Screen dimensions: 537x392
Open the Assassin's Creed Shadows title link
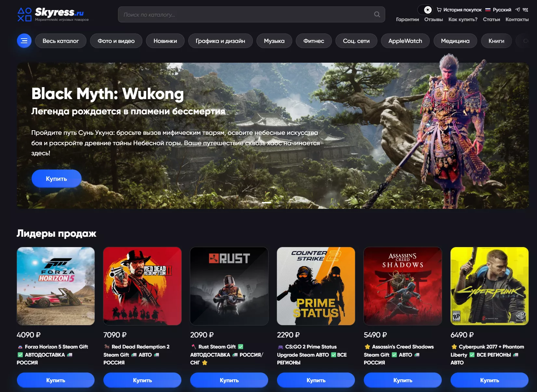click(399, 355)
